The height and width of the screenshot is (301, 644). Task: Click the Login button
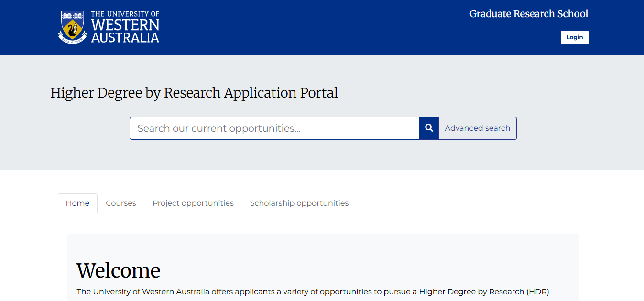click(x=574, y=37)
